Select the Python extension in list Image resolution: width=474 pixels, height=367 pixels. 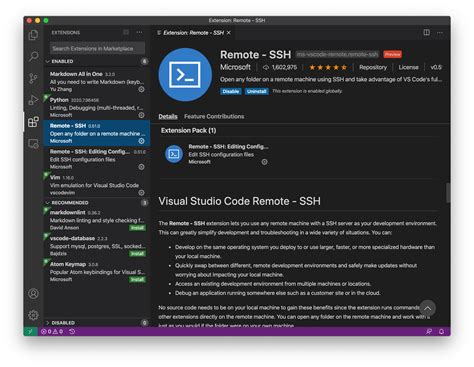coord(97,107)
